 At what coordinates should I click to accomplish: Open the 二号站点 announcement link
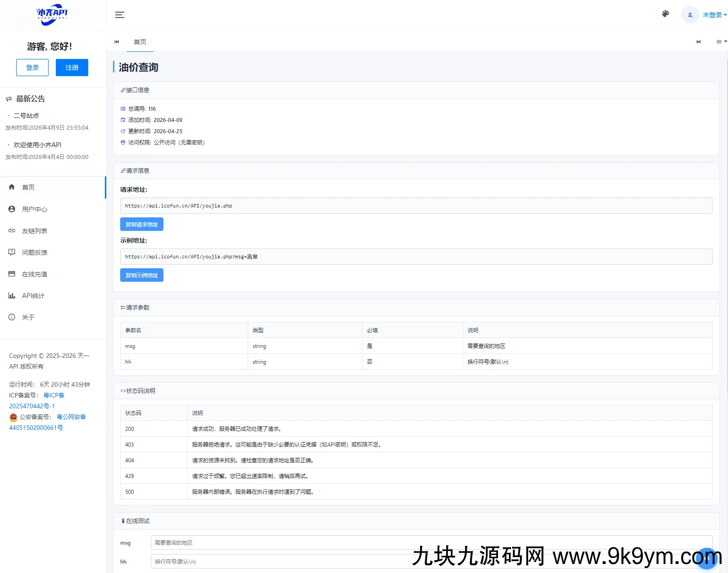[26, 116]
